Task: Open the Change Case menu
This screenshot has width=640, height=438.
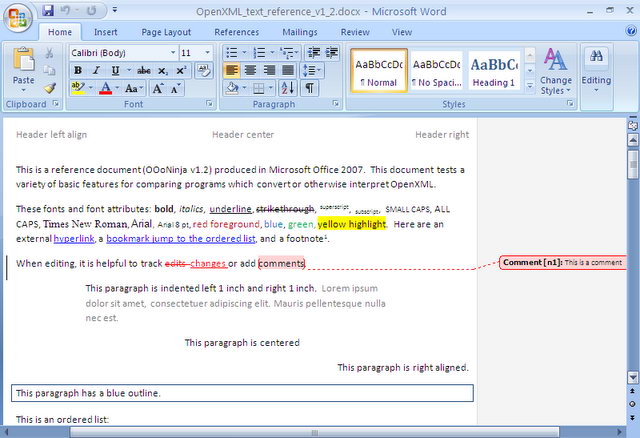Action: click(134, 88)
